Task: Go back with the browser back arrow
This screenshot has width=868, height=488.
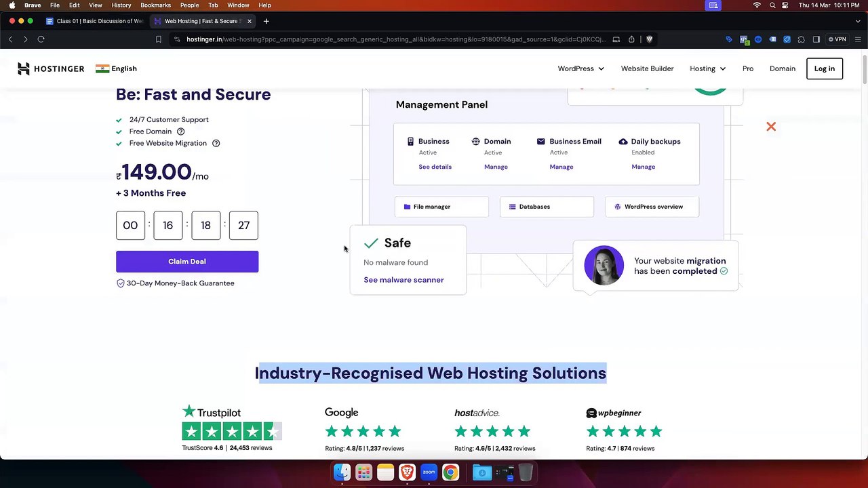Action: (11, 39)
